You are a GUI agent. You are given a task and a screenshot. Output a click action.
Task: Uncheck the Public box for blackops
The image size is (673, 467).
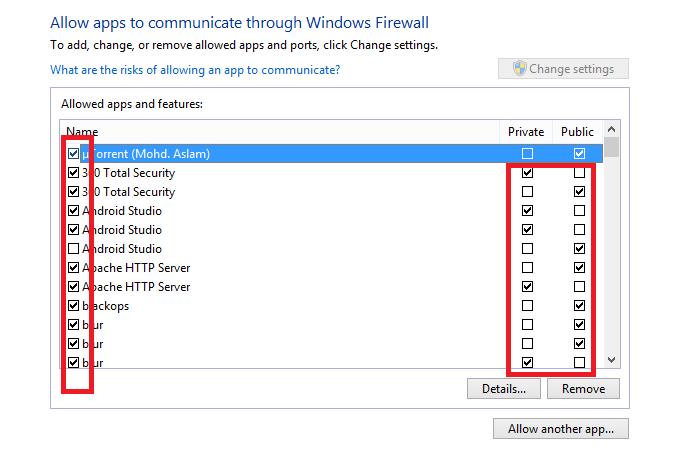(x=579, y=306)
